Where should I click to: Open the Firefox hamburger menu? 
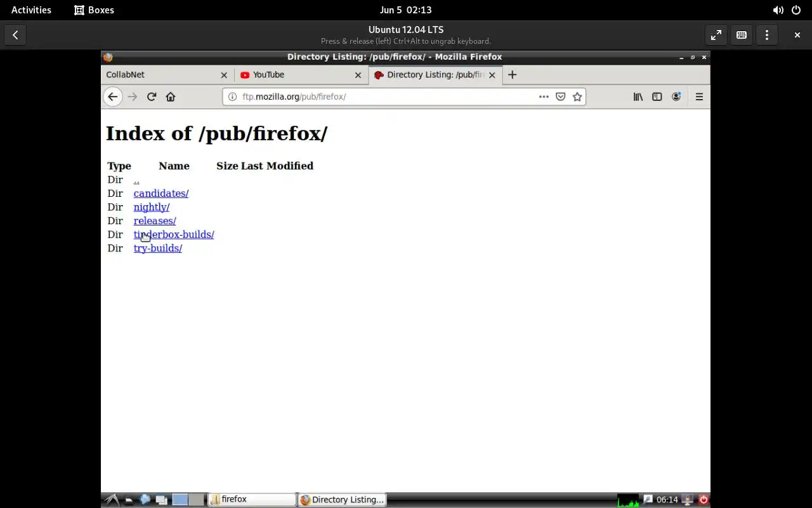[699, 97]
